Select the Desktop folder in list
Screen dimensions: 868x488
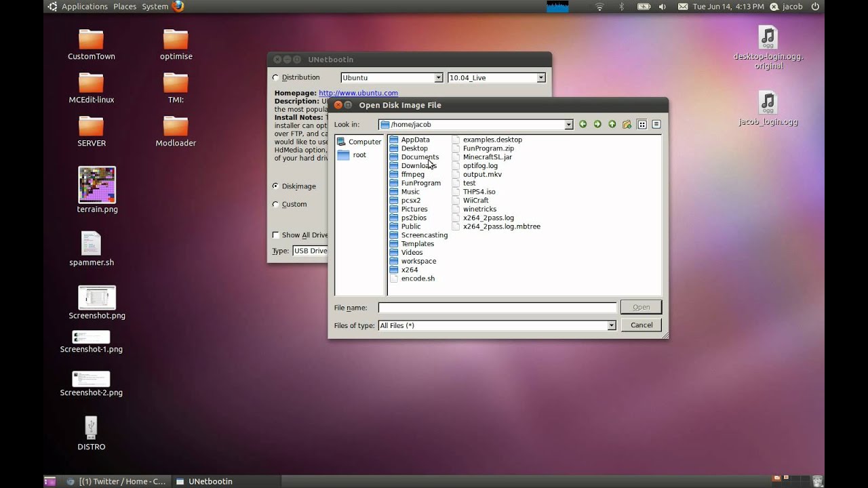point(409,148)
